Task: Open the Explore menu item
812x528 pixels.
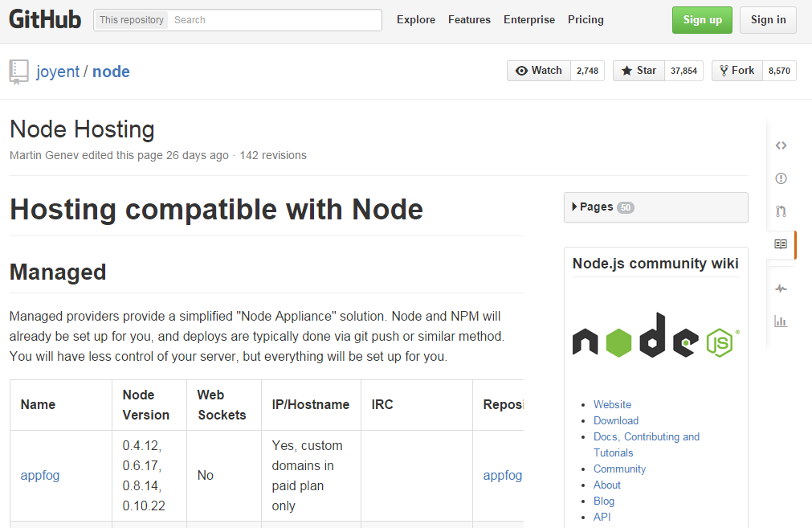Action: point(416,20)
